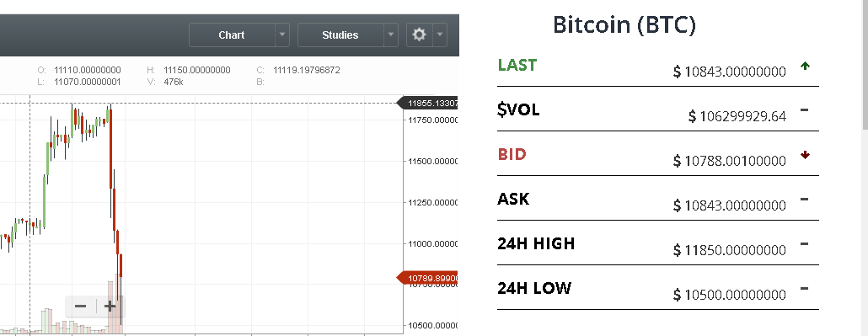This screenshot has height=336, width=868.
Task: Click the dash indicator beside 24H LOW
Action: coord(804,288)
